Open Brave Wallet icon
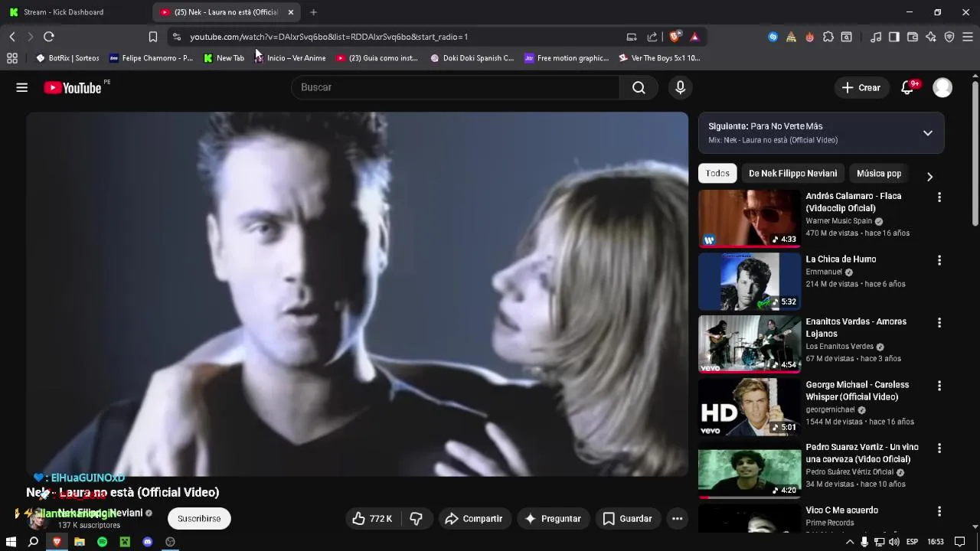980x551 pixels. coord(913,37)
